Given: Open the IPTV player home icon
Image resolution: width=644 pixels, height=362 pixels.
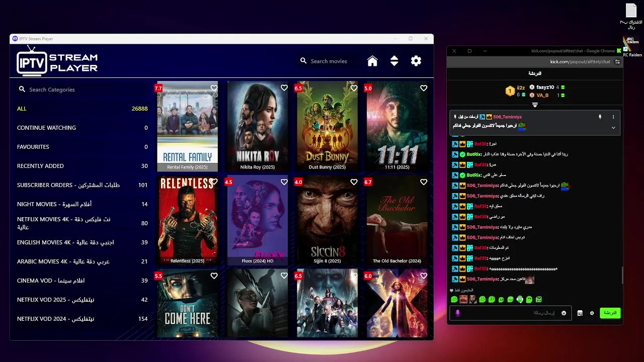Looking at the screenshot, I should tap(372, 61).
